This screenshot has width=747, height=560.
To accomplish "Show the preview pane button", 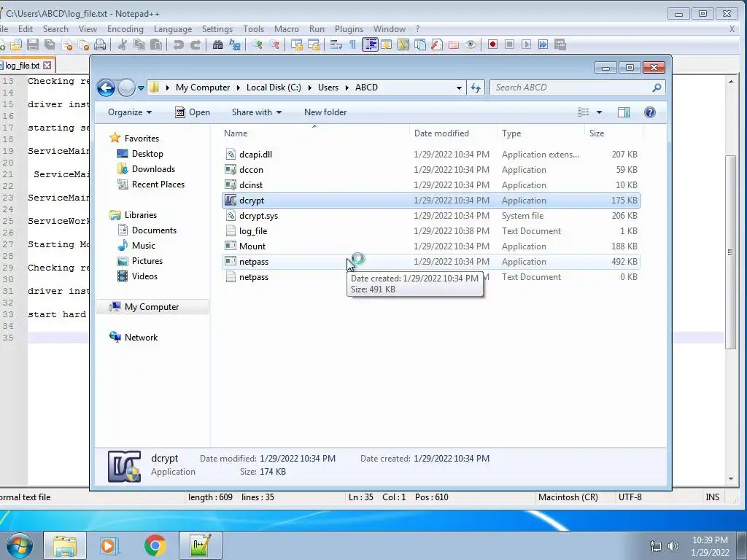I will tap(624, 112).
